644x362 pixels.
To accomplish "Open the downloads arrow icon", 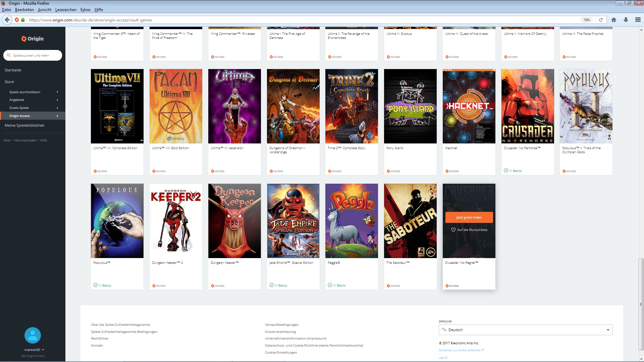I will click(626, 20).
